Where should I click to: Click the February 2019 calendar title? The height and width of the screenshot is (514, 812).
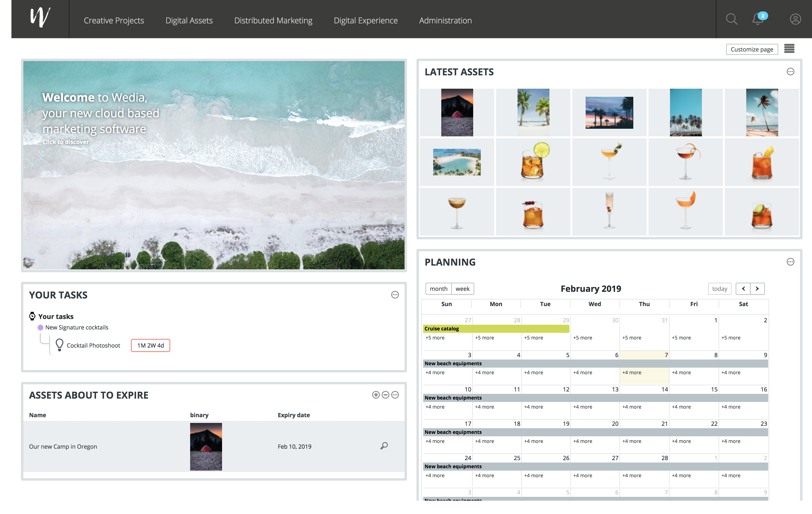[x=590, y=288]
